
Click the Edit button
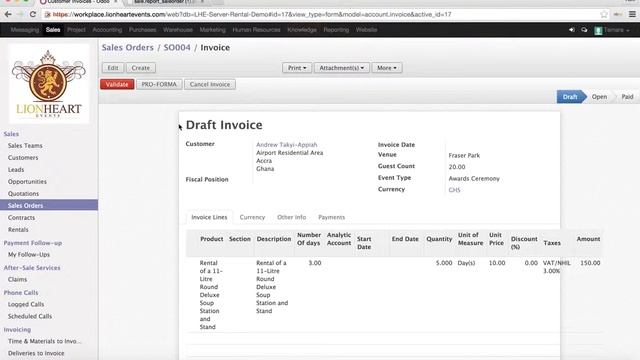pyautogui.click(x=113, y=68)
